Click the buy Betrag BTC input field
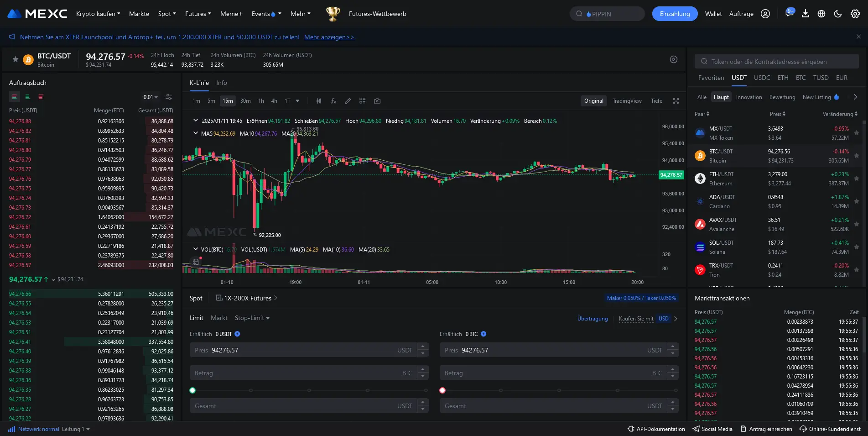The width and height of the screenshot is (868, 436). 304,373
